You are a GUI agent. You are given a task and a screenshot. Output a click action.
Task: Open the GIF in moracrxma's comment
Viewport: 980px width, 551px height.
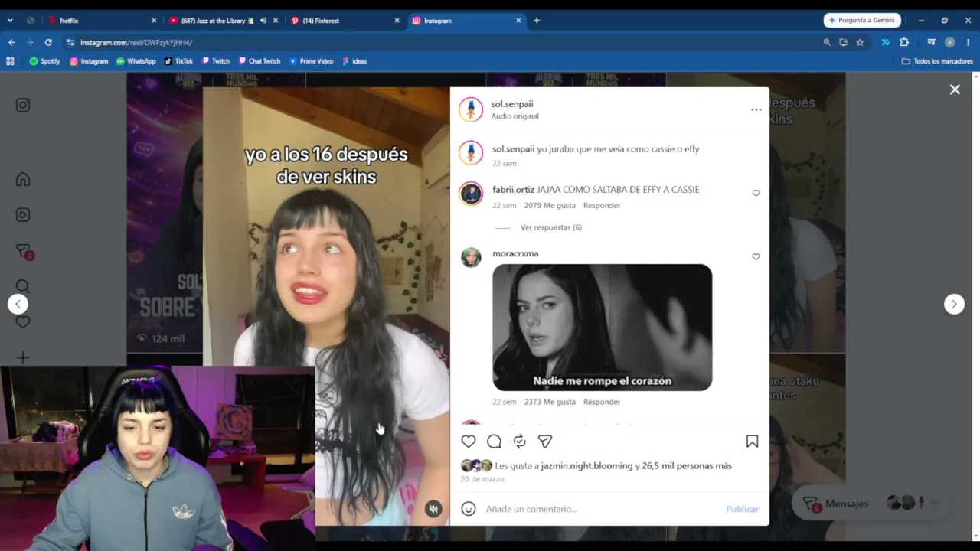[602, 328]
